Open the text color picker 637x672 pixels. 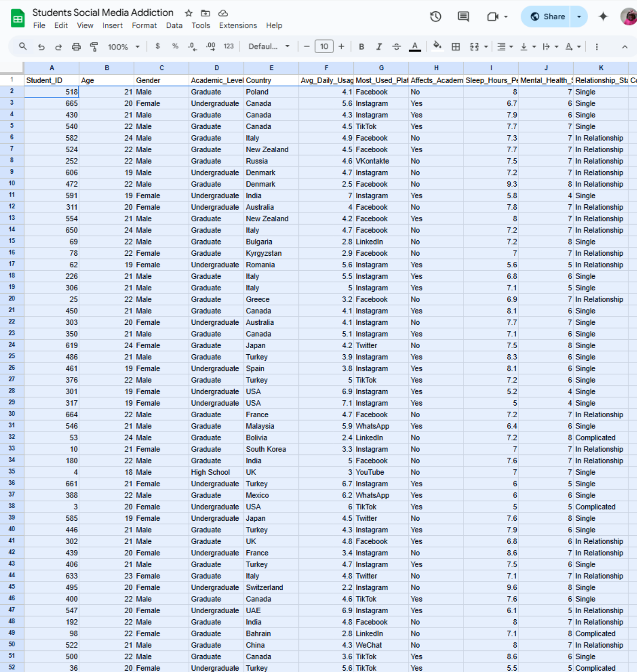(415, 47)
